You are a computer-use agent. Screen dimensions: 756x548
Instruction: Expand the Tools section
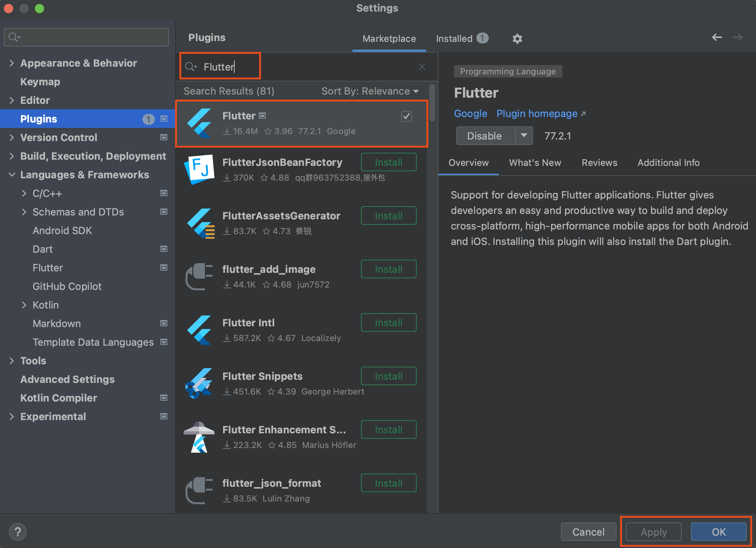coord(12,361)
